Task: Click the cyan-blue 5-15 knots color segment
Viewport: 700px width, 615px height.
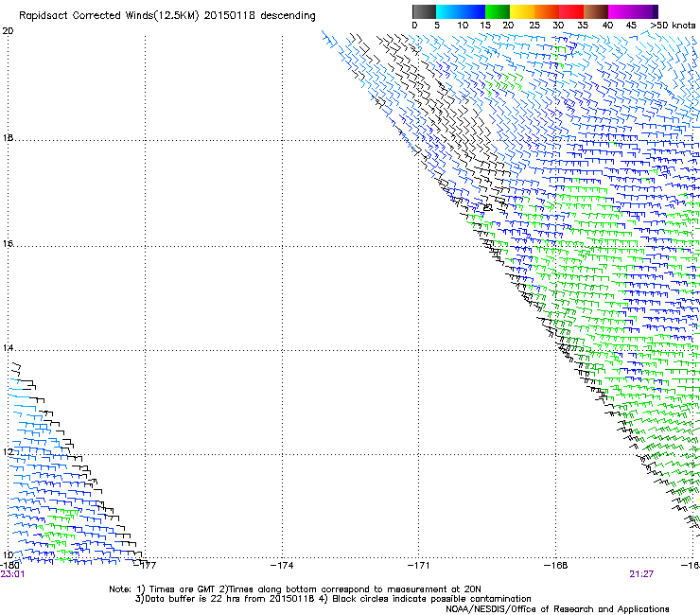Action: coord(461,11)
